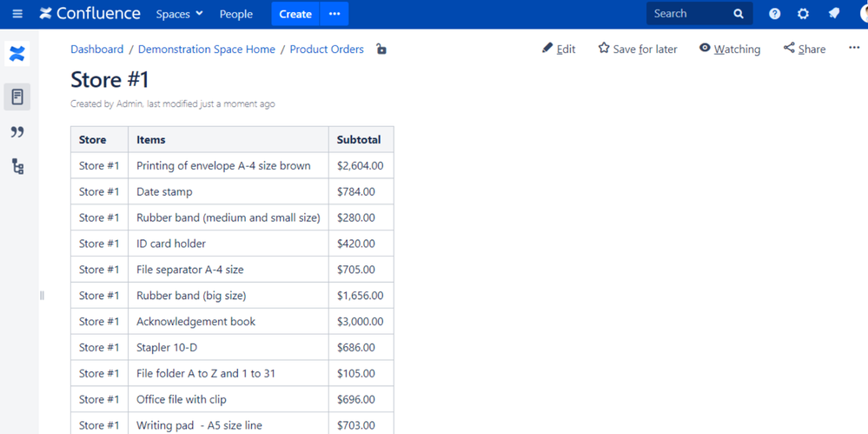
Task: Open the People directory
Action: pyautogui.click(x=235, y=14)
